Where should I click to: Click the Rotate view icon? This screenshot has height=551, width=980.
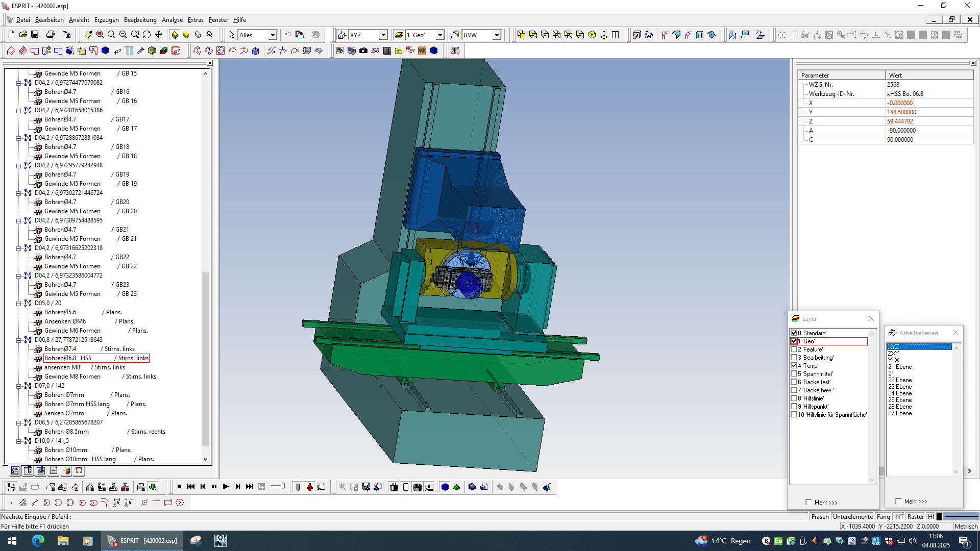click(x=147, y=35)
